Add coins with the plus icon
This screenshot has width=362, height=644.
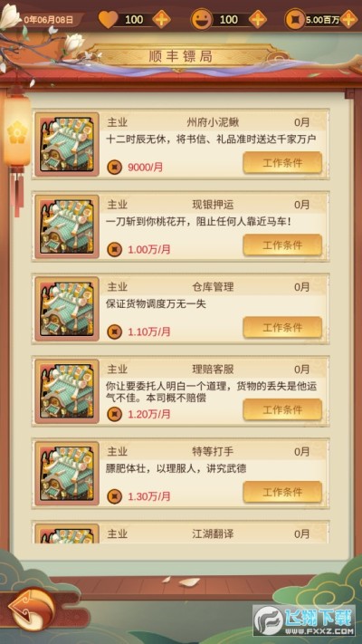(348, 19)
